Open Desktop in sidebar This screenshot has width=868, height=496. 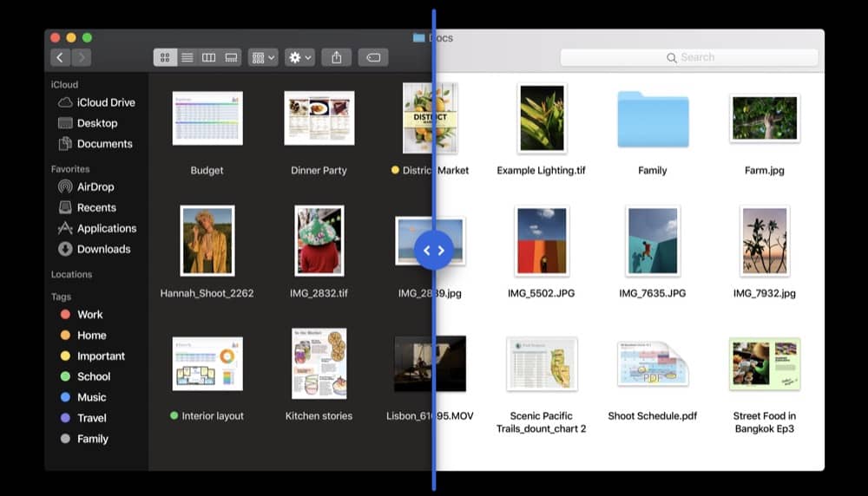(88, 123)
